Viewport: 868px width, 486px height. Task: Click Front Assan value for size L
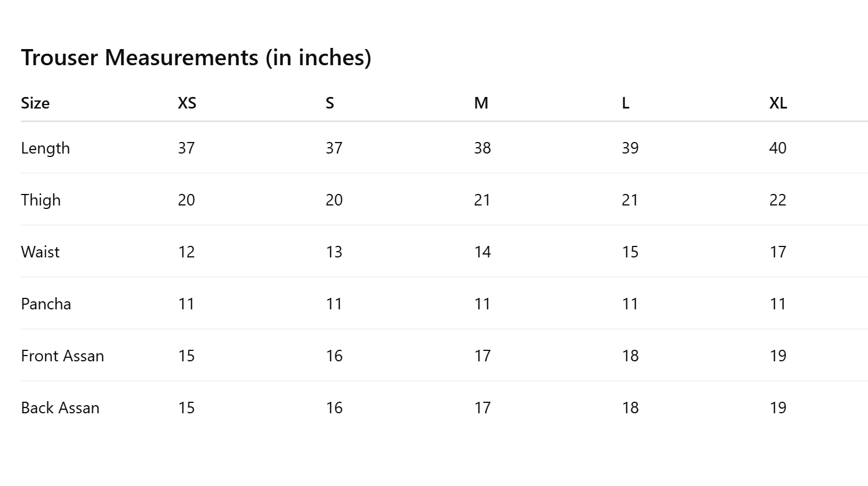pos(630,356)
